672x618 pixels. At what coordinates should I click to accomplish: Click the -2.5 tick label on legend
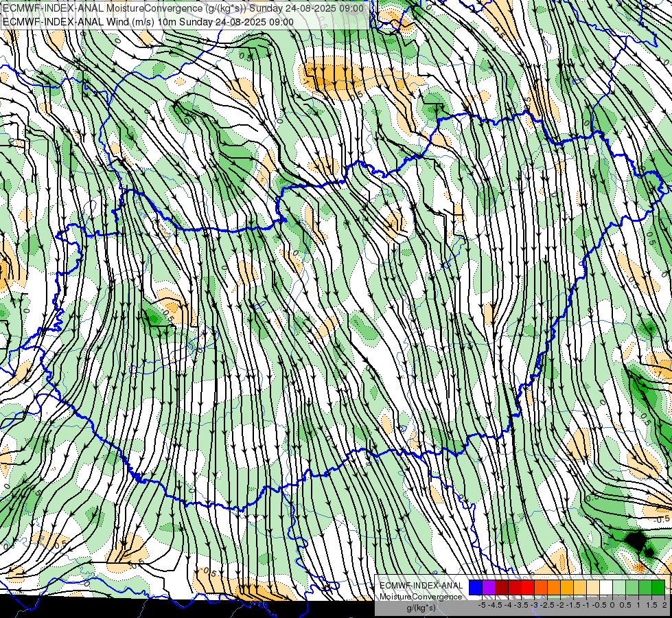546,605
